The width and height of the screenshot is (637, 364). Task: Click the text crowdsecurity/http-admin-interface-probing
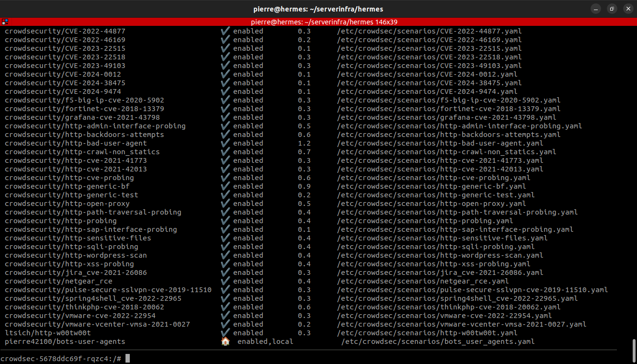point(95,126)
